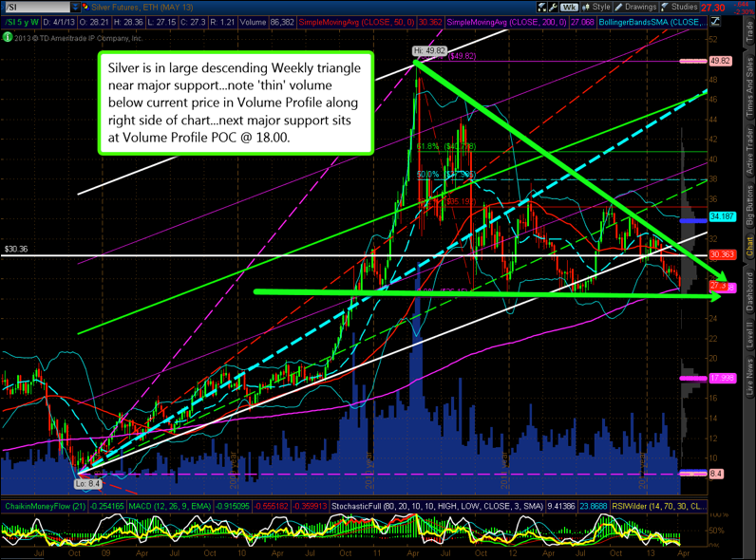Click the 49.82 price axis bubble
Viewport: 756px width, 560px height.
tap(720, 61)
